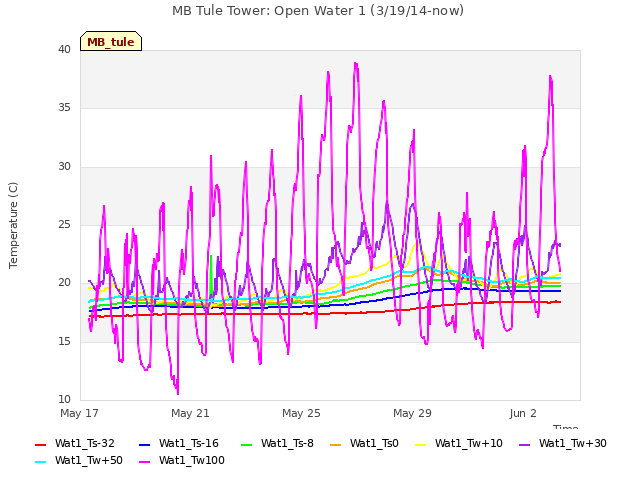Toggle the Wat1_Ts-32 legend entry
Image resolution: width=640 pixels, height=480 pixels.
pos(75,443)
